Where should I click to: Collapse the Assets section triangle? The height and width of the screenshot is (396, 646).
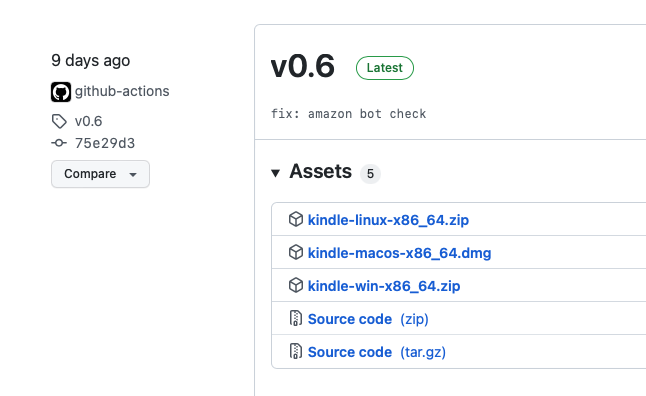pyautogui.click(x=276, y=173)
